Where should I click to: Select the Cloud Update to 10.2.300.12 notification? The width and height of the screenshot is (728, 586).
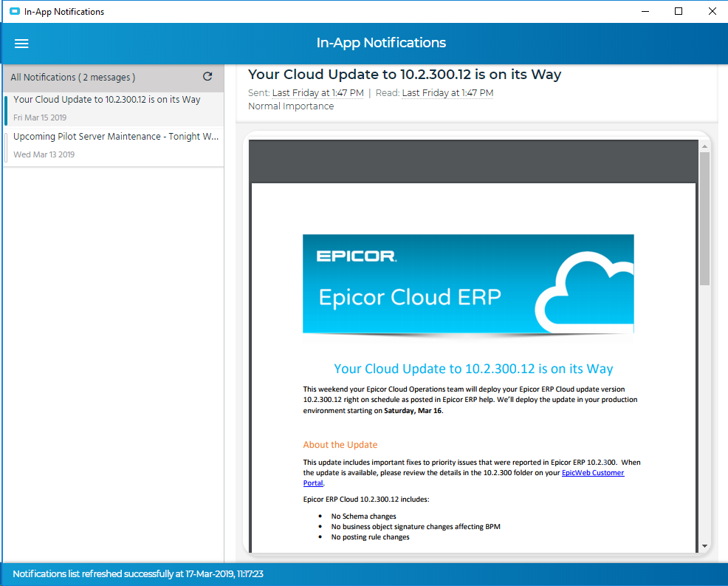click(107, 100)
